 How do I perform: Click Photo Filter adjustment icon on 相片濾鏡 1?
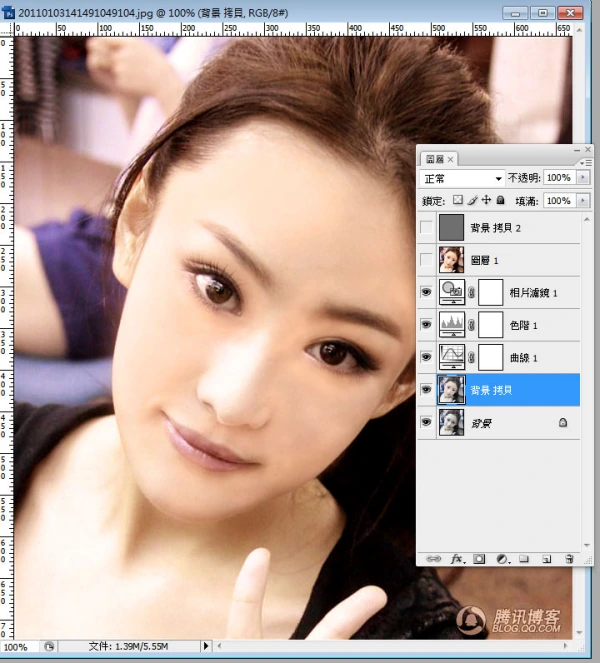pos(452,292)
